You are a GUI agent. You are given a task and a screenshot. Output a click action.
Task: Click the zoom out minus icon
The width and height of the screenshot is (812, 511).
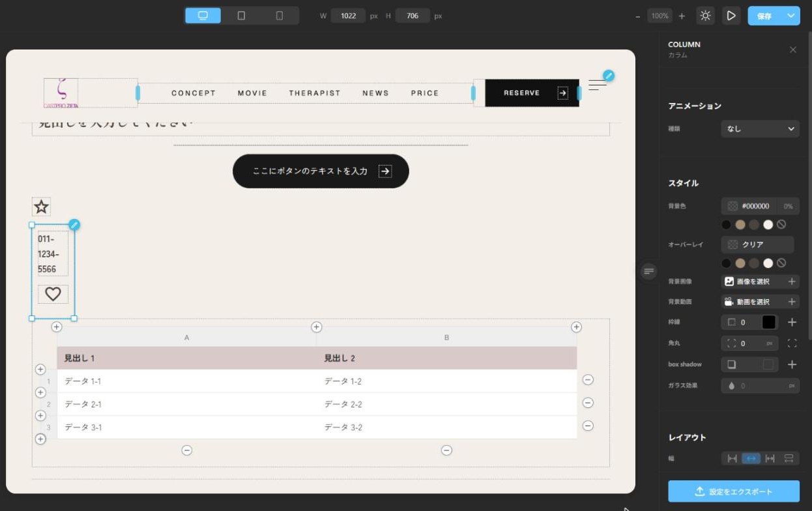(638, 16)
